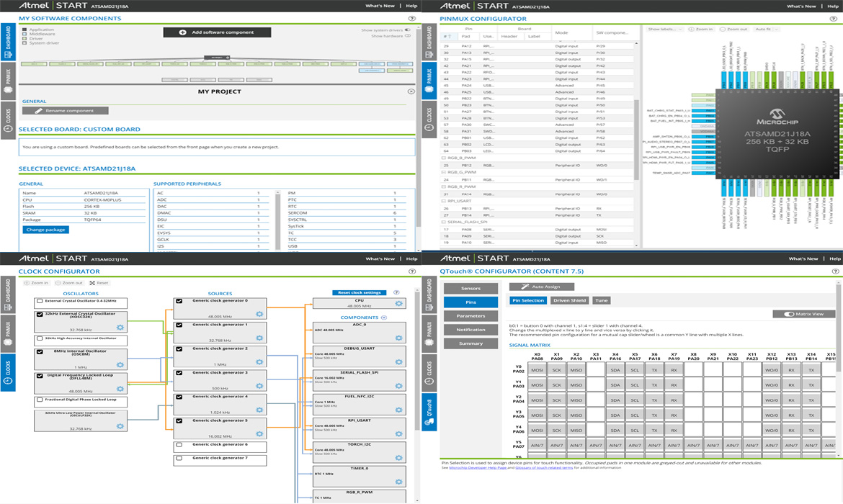843x504 pixels.
Task: Open settings gear of Generic clock generator 3
Action: (259, 386)
